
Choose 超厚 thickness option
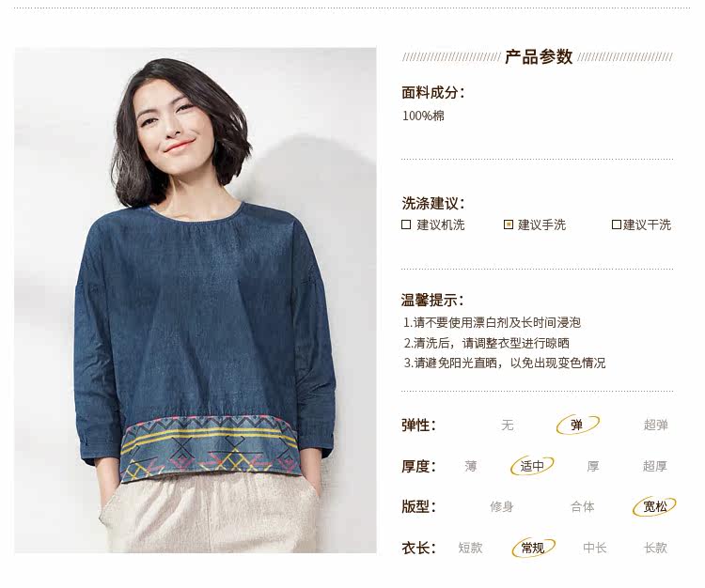pyautogui.click(x=654, y=466)
